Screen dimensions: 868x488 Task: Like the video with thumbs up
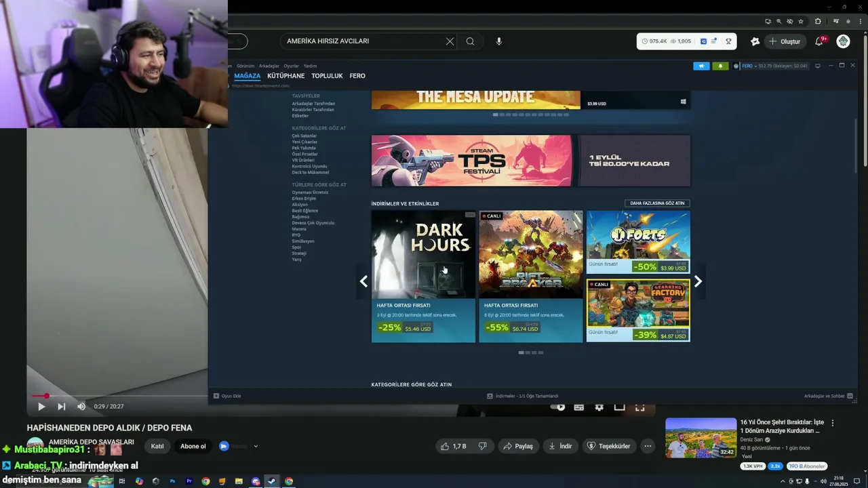[454, 446]
